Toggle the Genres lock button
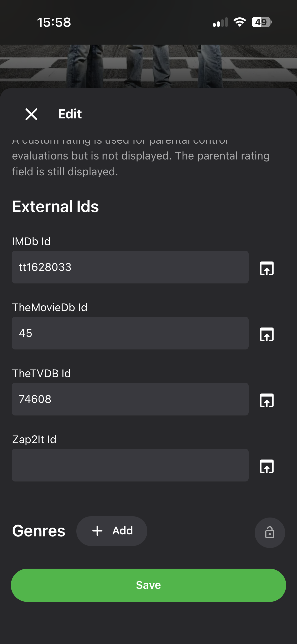Viewport: 297px width, 644px height. coord(270,533)
